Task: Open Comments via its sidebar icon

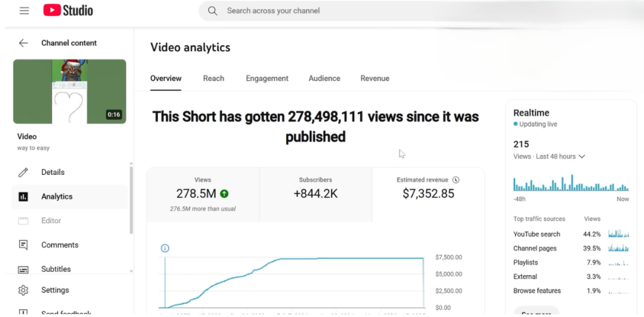Action: pos(23,245)
